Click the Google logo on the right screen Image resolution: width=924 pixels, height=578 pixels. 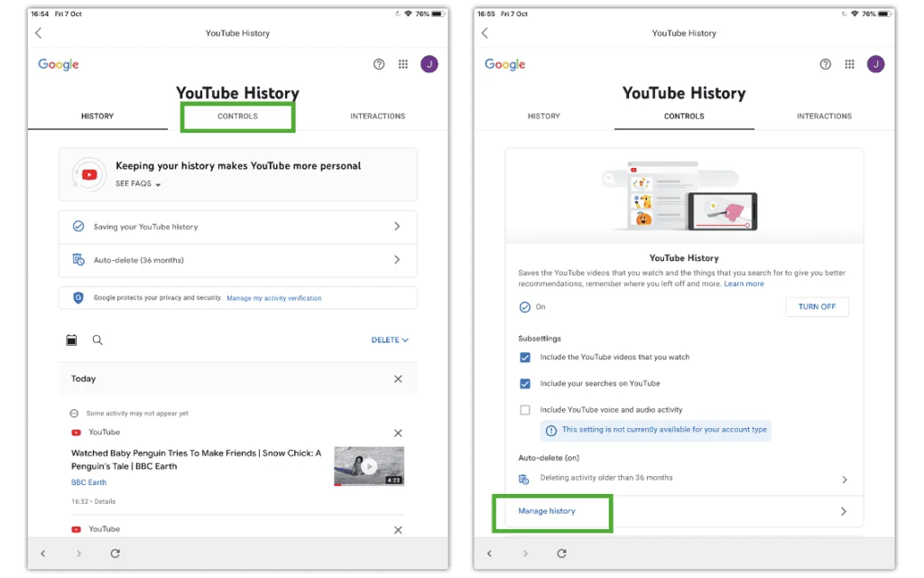click(x=505, y=64)
